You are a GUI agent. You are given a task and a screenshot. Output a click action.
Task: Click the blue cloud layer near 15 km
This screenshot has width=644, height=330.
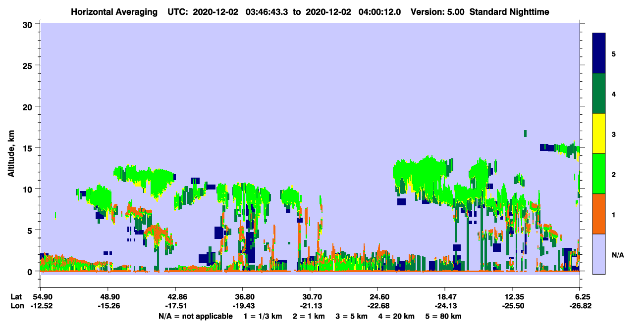coord(550,147)
